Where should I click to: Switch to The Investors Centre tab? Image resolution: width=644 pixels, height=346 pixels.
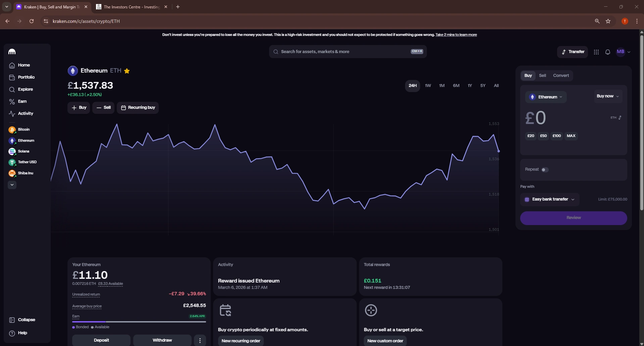click(132, 7)
